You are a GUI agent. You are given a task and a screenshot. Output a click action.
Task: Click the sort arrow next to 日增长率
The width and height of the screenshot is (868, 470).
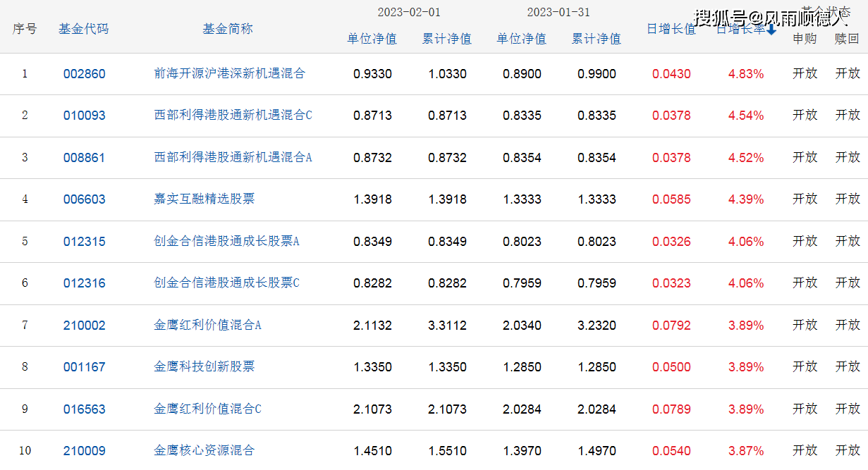click(x=771, y=30)
